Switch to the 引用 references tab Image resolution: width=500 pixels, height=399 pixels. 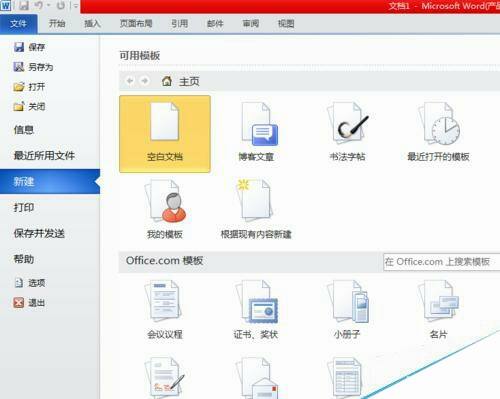point(180,24)
